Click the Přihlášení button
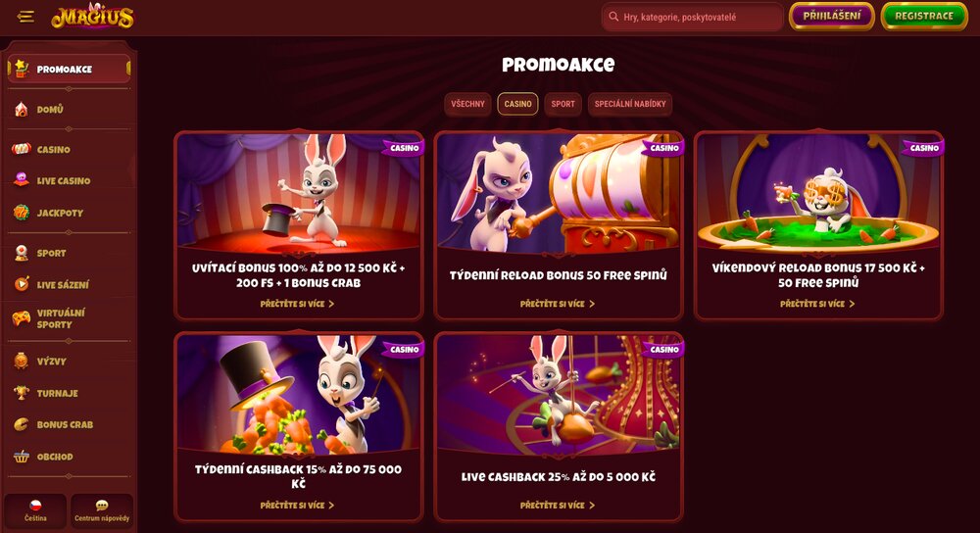The image size is (980, 533). pos(832,17)
